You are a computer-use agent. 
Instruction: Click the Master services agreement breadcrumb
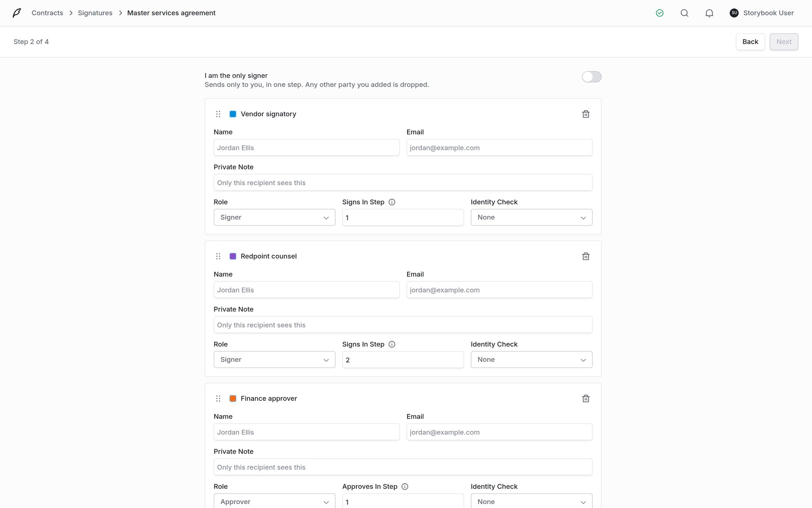171,13
